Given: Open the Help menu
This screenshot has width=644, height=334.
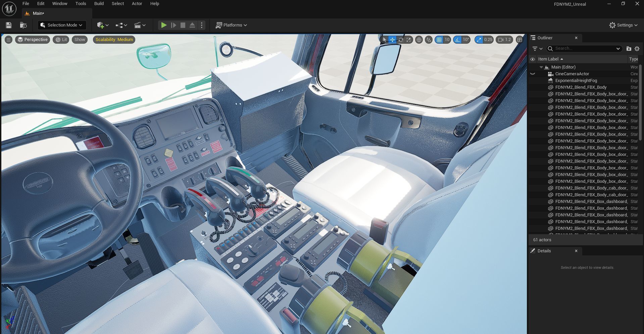Looking at the screenshot, I should coord(155,4).
